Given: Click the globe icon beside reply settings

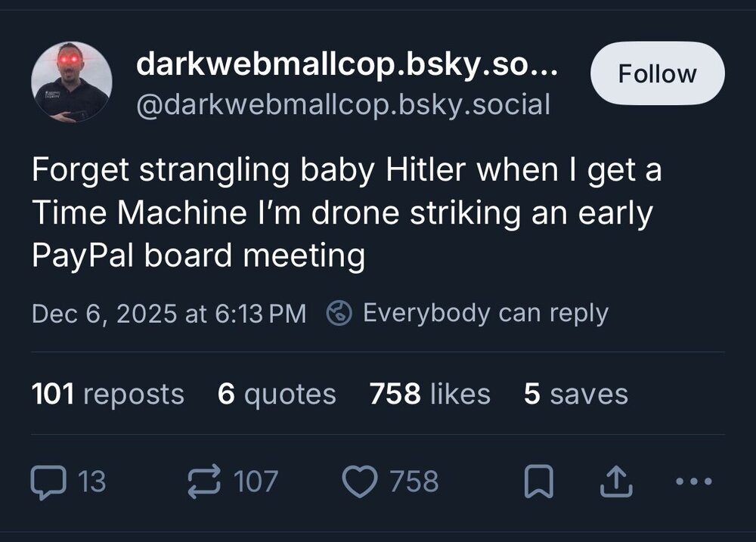Looking at the screenshot, I should coord(339,312).
